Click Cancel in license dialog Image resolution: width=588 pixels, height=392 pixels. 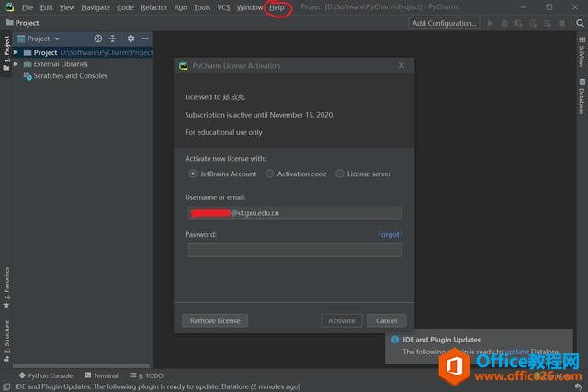386,320
